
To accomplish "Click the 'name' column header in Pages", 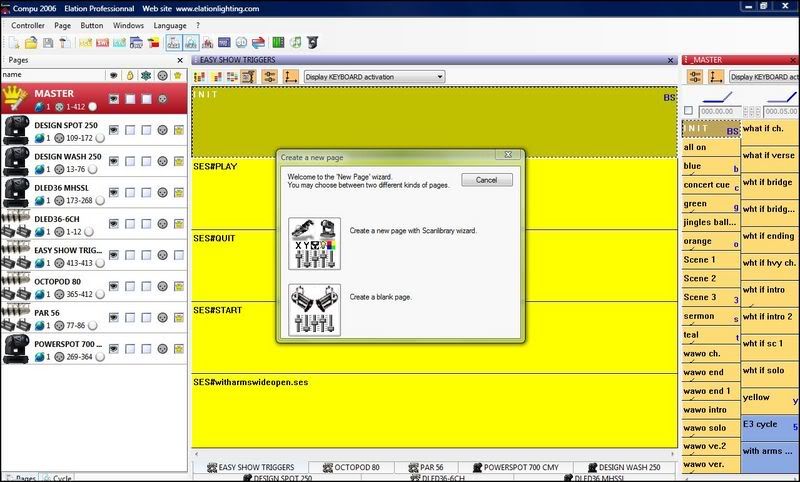I will [x=53, y=75].
